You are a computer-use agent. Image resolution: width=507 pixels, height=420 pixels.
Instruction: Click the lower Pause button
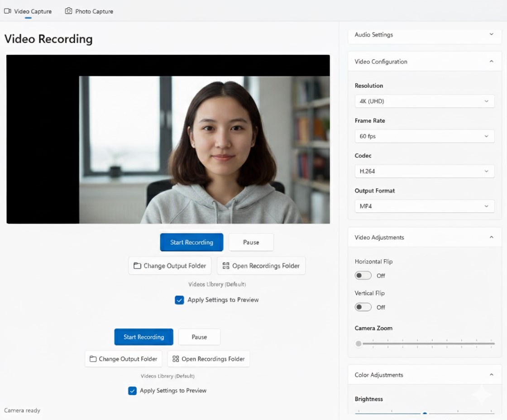coord(199,337)
